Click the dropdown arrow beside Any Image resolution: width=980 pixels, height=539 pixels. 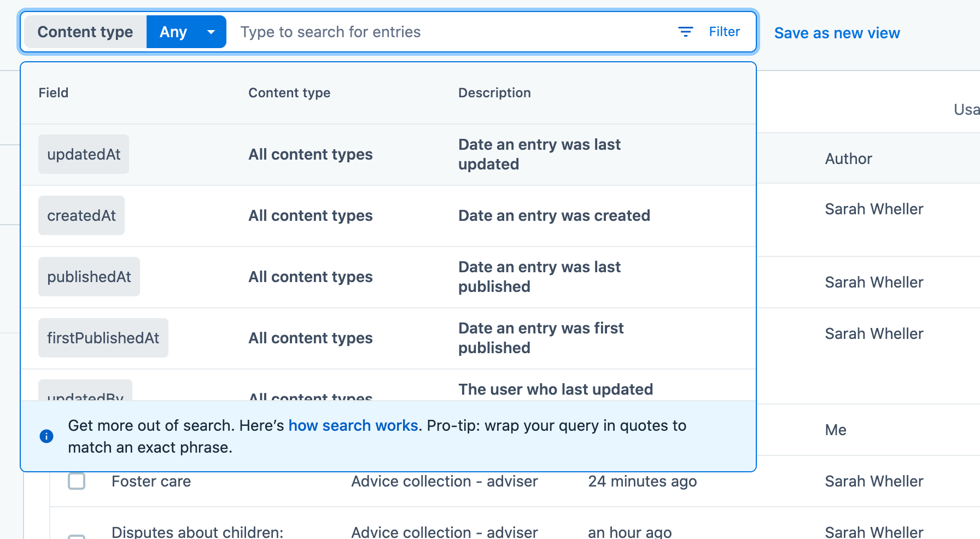tap(211, 32)
